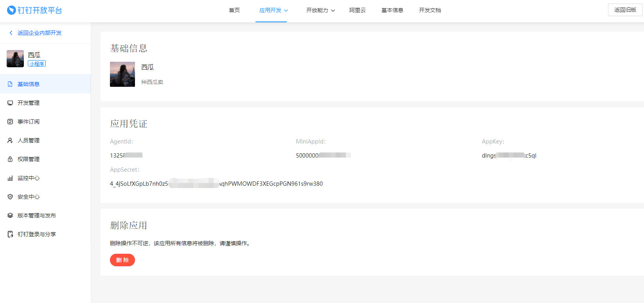
Task: Click the 小程序 tag under 西瓜
Action: tap(37, 64)
